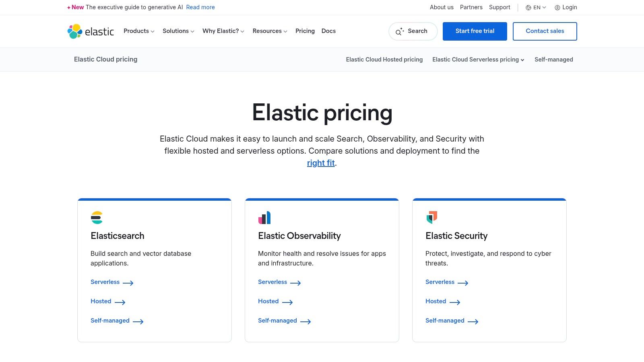This screenshot has width=644, height=362.
Task: Select the Docs menu item
Action: pyautogui.click(x=328, y=31)
